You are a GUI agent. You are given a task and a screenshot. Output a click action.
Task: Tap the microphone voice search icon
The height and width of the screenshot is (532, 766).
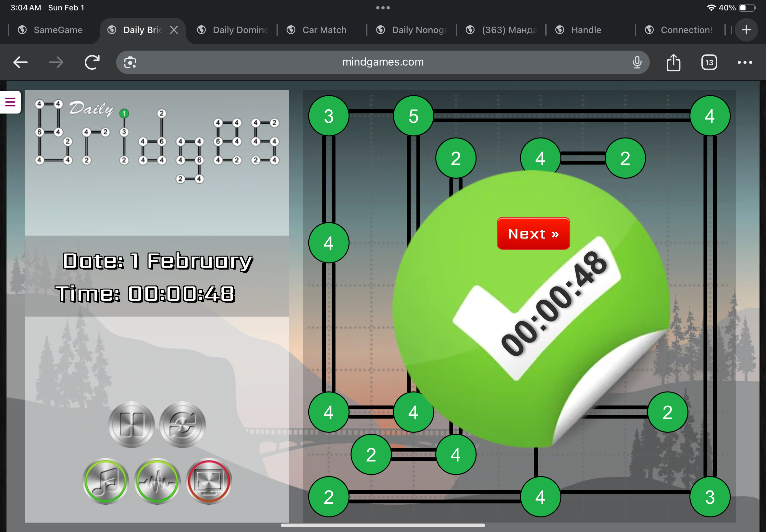click(637, 62)
